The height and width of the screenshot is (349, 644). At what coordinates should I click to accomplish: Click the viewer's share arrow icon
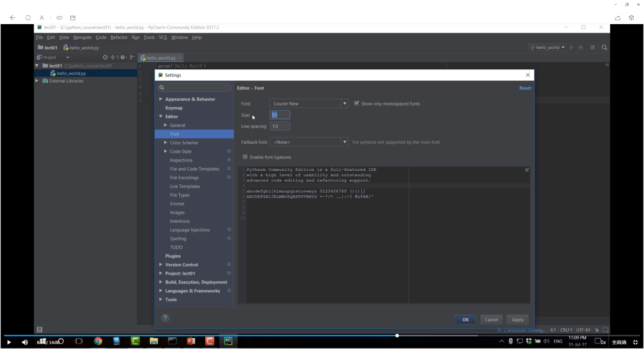click(x=617, y=18)
